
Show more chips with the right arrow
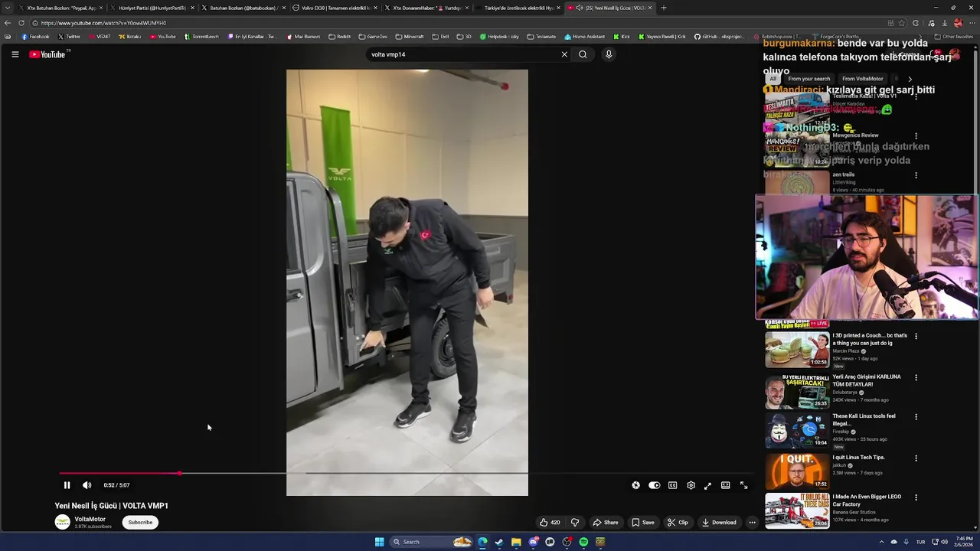(910, 79)
